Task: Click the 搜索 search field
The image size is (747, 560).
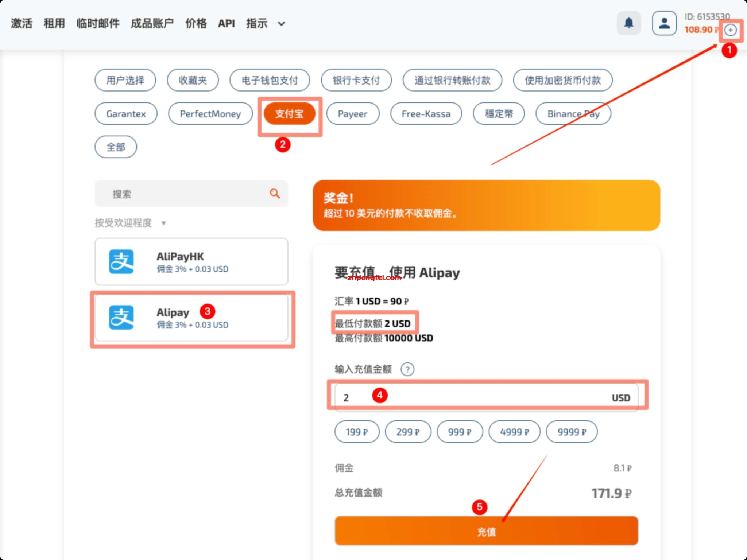Action: click(x=191, y=194)
